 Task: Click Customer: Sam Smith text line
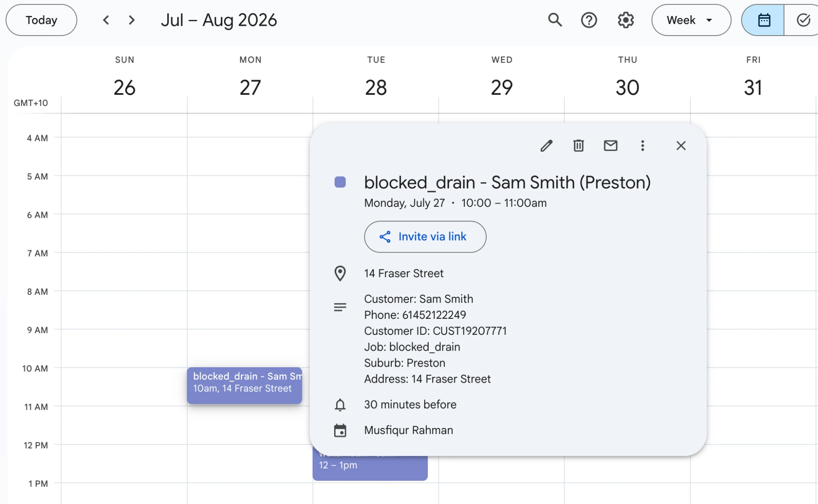point(419,299)
